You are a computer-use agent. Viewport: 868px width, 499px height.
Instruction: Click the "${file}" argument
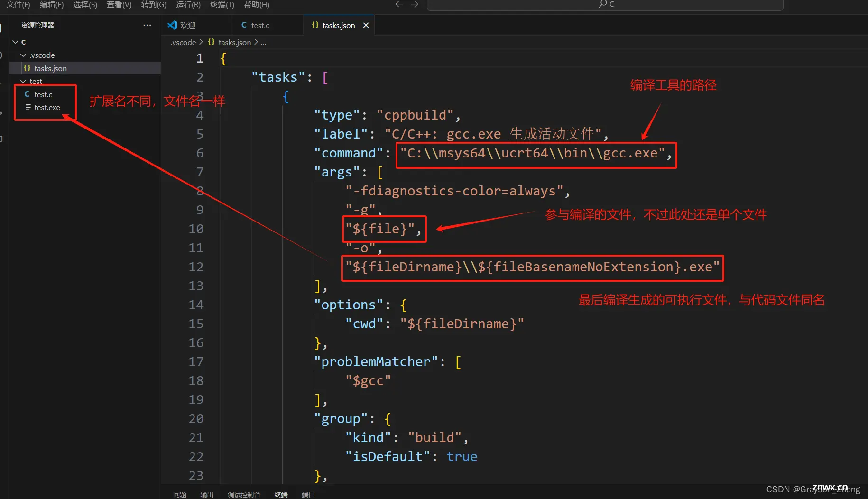(x=380, y=229)
